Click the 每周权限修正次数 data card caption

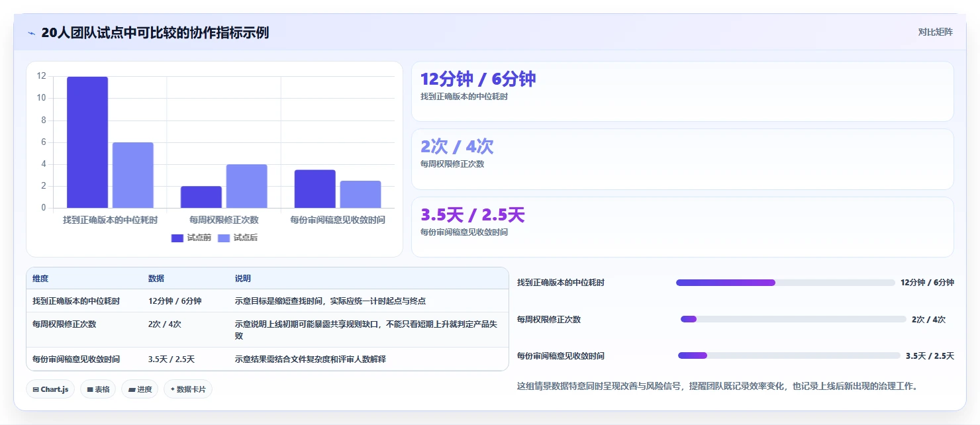click(452, 164)
